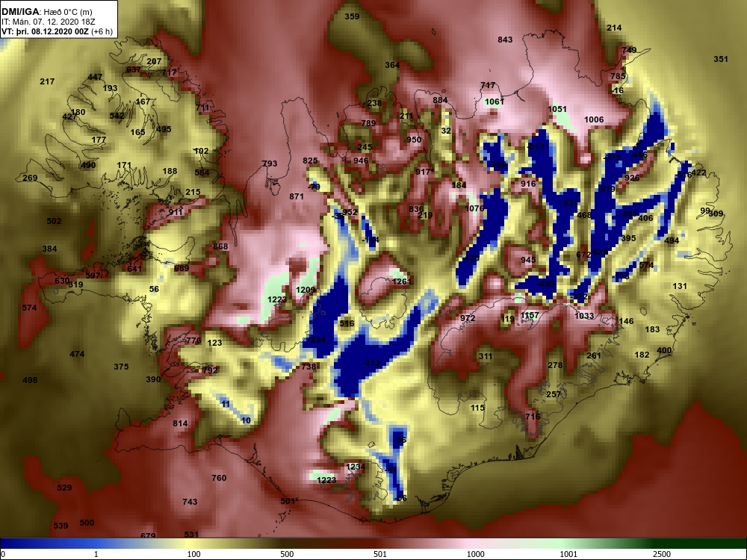
Task: Click the map value '946'
Action: [361, 161]
